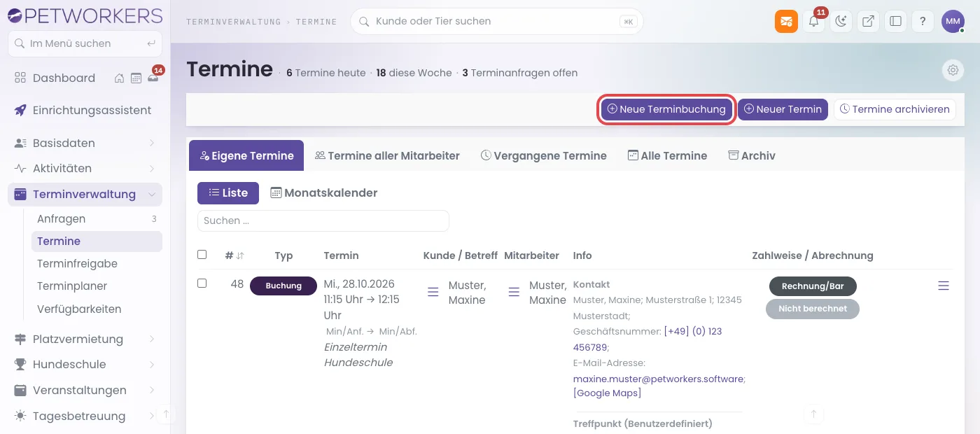Click the Aktivitäten pulse icon
This screenshot has height=434, width=980.
[20, 168]
